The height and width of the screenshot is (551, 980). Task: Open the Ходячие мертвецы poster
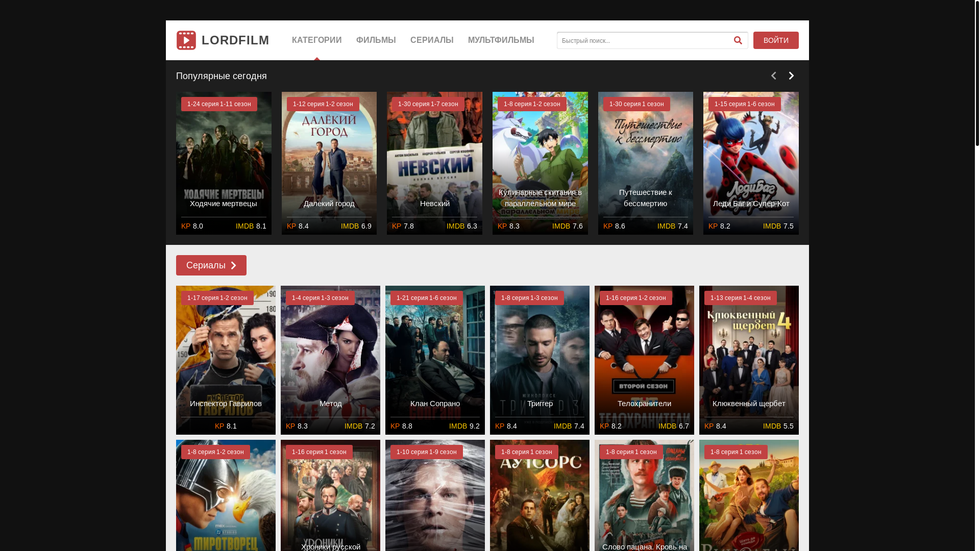point(224,163)
